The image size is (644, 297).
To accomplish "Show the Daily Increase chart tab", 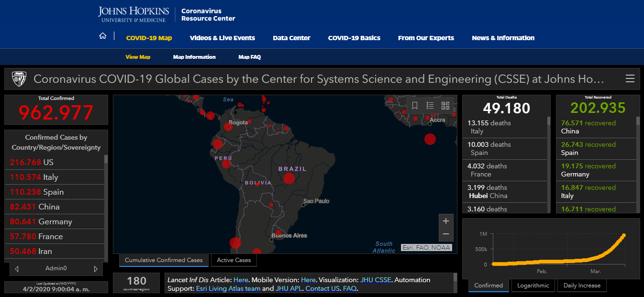I will pos(582,286).
